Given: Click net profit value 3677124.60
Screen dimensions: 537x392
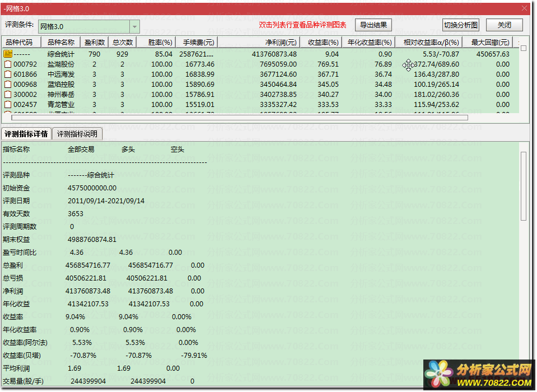Looking at the screenshot, I should pos(278,74).
